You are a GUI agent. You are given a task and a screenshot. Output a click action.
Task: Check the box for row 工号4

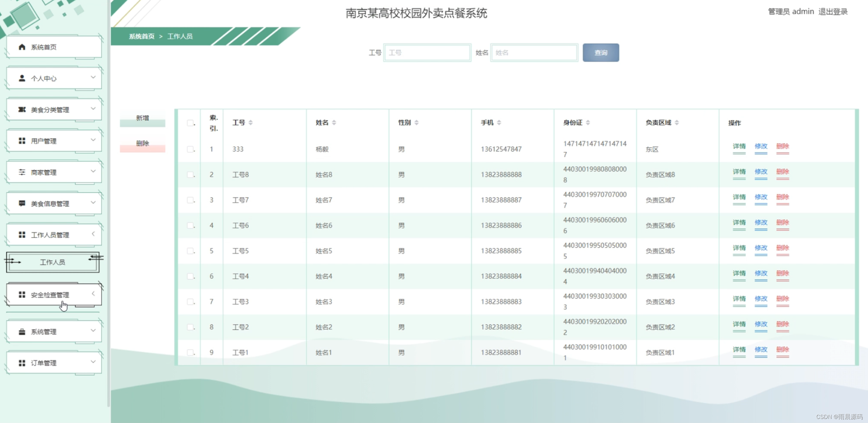(190, 276)
